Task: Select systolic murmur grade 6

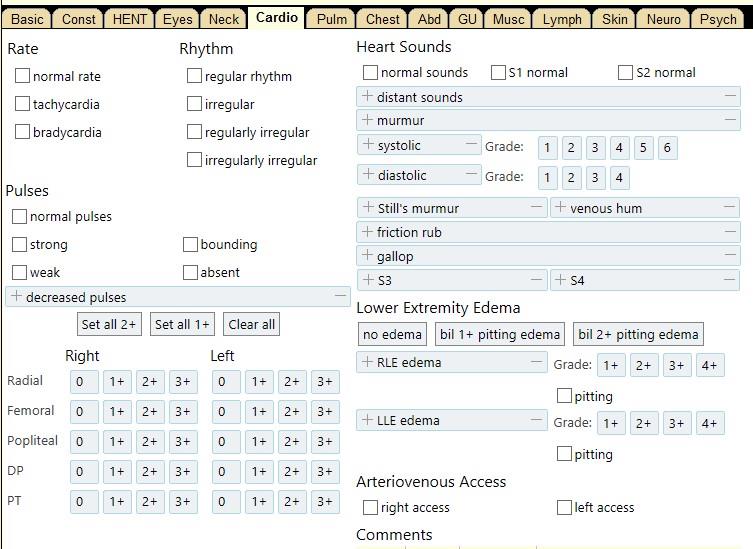Action: click(667, 148)
